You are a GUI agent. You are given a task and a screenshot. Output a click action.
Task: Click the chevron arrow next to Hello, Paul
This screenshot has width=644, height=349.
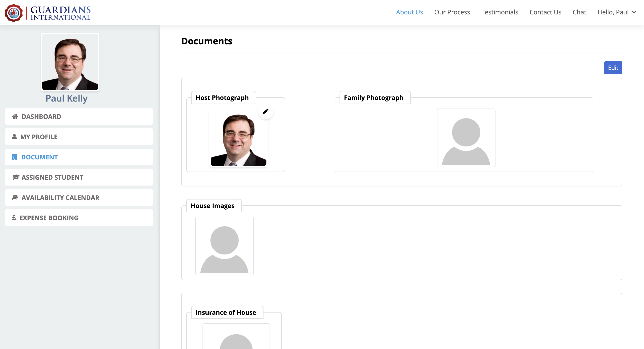pos(634,12)
